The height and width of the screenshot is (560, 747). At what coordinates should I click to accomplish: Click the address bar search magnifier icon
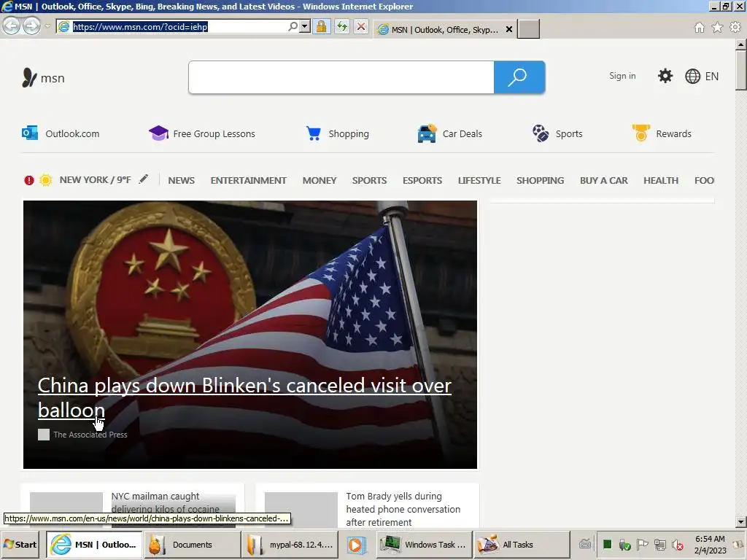point(293,27)
